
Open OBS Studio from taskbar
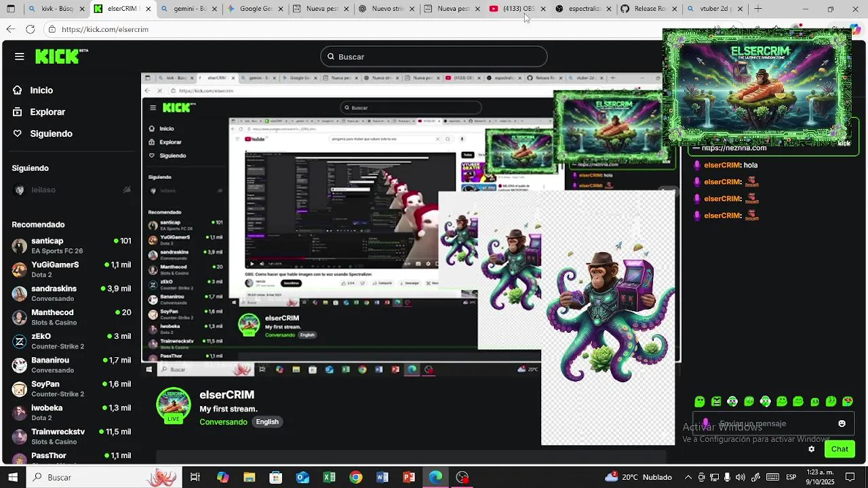(462, 477)
